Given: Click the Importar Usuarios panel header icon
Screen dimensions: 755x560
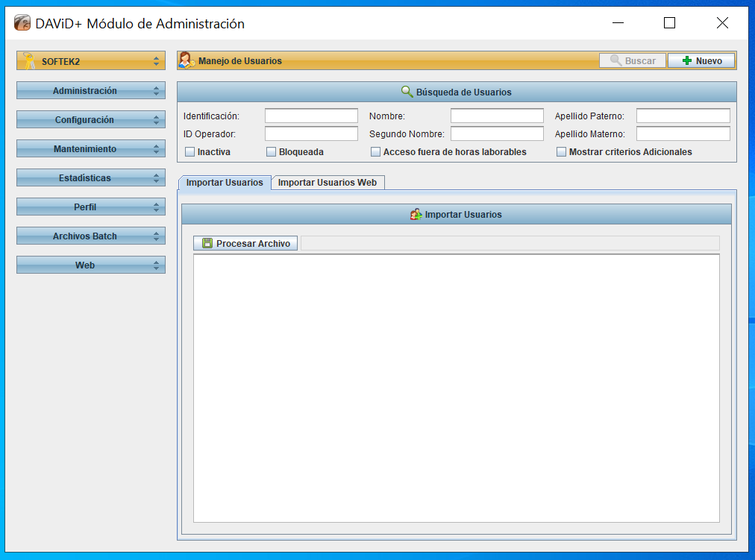Looking at the screenshot, I should (416, 215).
